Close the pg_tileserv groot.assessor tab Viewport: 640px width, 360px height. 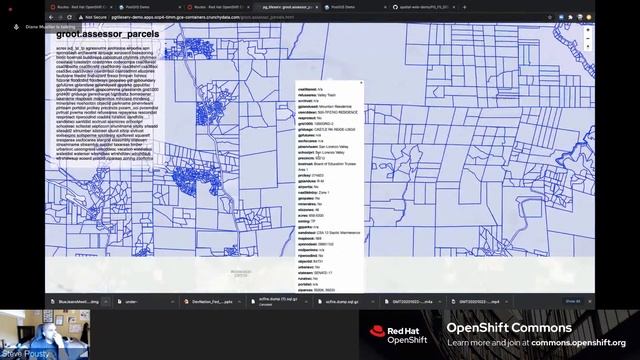pyautogui.click(x=317, y=7)
